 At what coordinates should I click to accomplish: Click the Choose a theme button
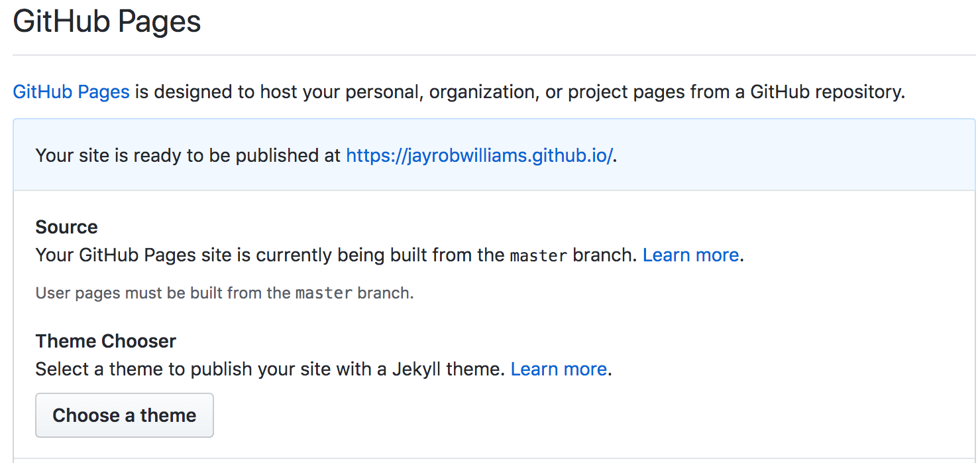pyautogui.click(x=124, y=415)
